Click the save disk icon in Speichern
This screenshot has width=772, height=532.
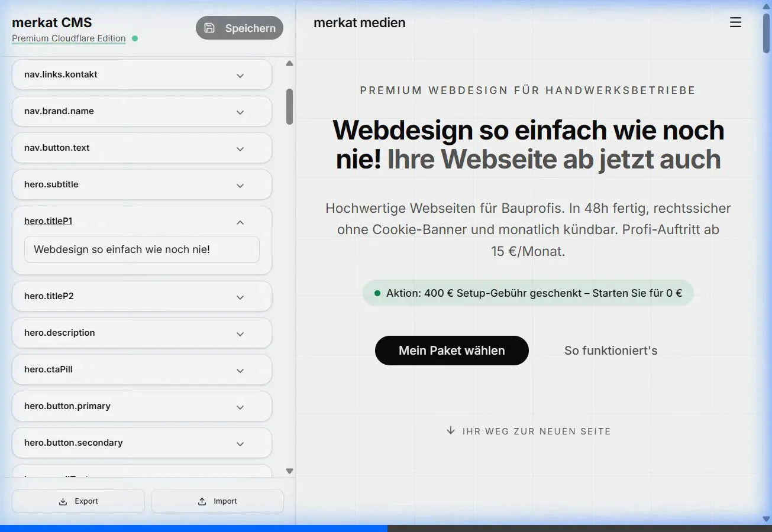click(209, 28)
